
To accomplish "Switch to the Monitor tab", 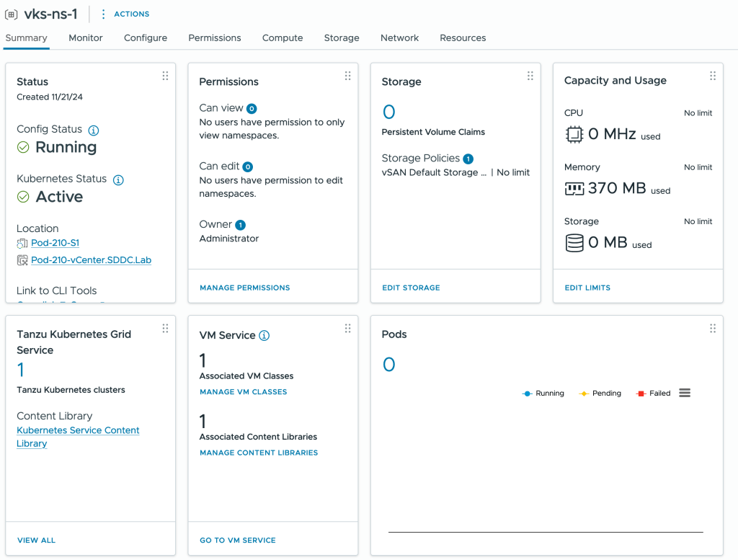I will [86, 38].
